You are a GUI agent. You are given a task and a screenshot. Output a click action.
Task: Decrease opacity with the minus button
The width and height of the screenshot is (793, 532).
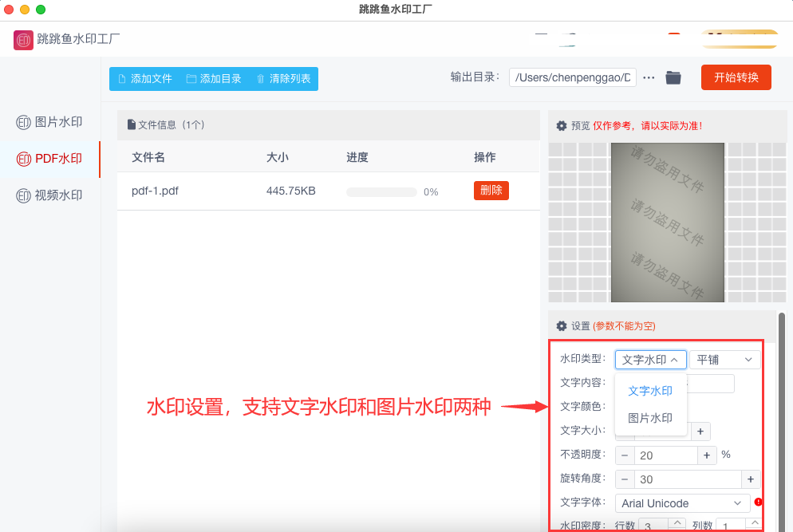point(625,455)
